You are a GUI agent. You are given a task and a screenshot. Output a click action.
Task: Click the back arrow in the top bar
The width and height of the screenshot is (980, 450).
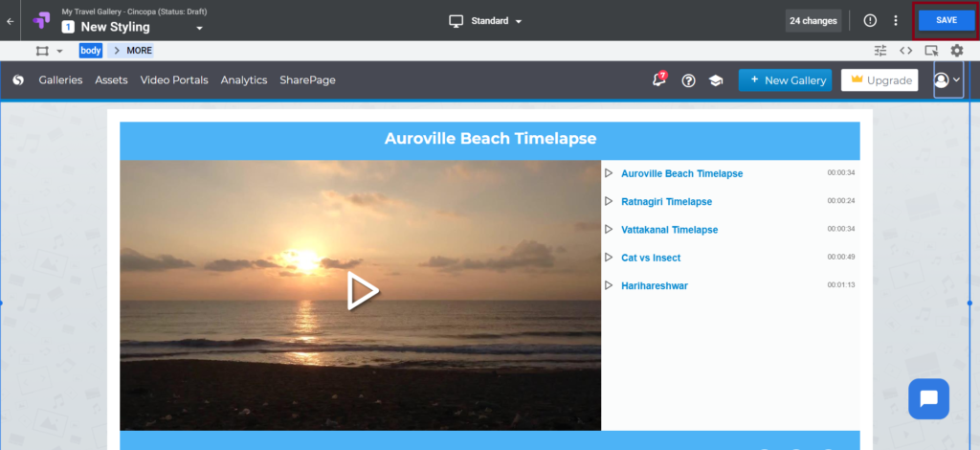(11, 20)
